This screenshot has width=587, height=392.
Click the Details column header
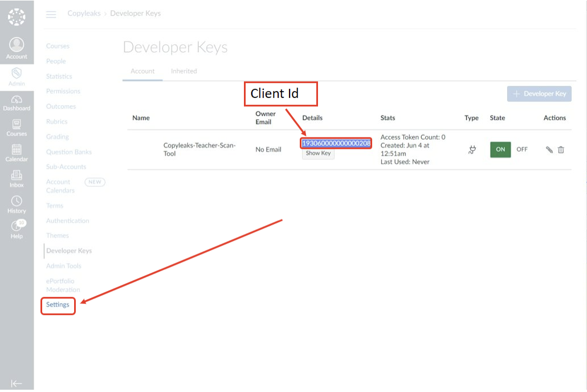click(312, 118)
